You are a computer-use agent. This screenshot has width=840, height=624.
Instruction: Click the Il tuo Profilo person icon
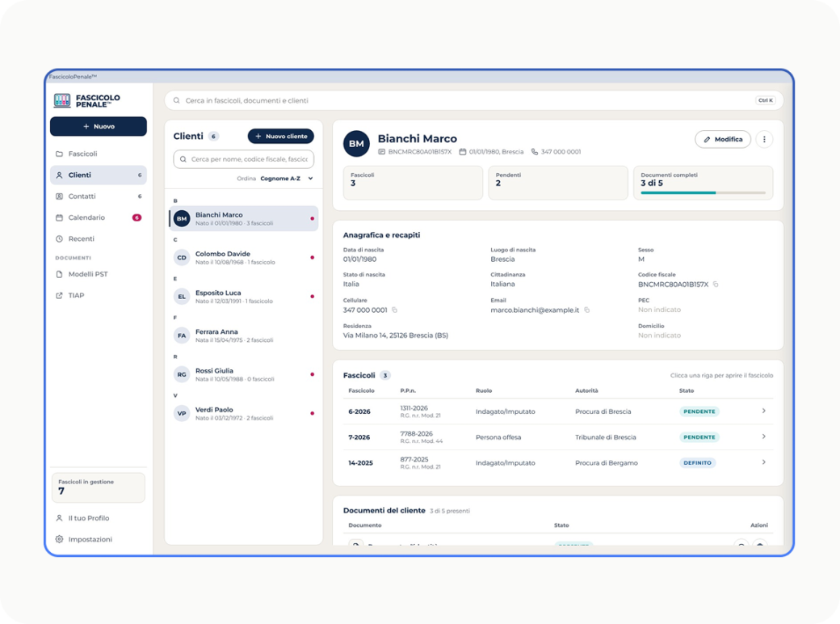click(59, 518)
